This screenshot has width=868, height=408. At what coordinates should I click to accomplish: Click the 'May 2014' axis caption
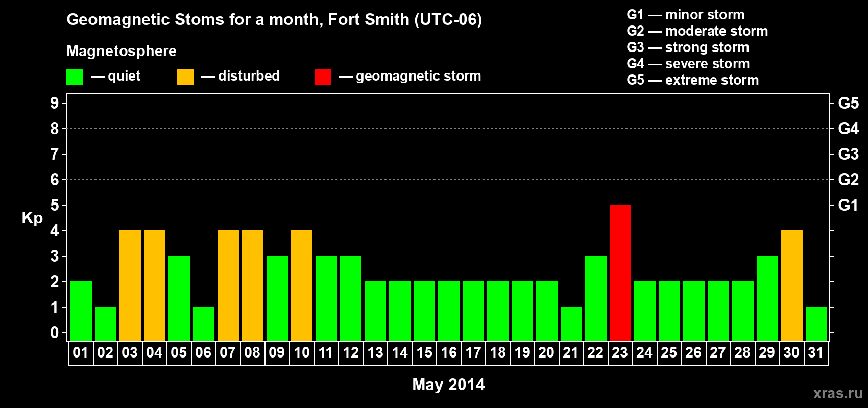[448, 385]
